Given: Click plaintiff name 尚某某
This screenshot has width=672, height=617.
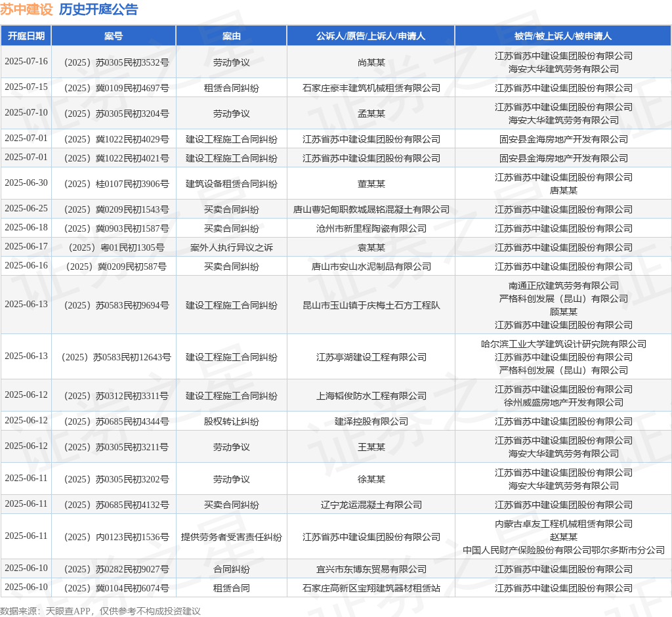Looking at the screenshot, I should pyautogui.click(x=371, y=62).
